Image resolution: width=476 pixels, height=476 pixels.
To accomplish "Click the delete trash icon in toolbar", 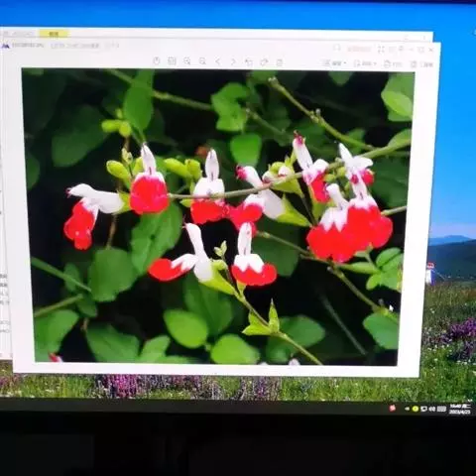I will point(280,62).
